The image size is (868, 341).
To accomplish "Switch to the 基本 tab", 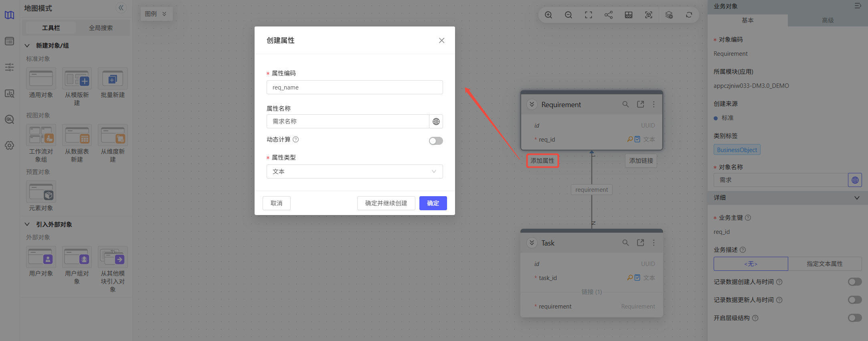I will [748, 20].
